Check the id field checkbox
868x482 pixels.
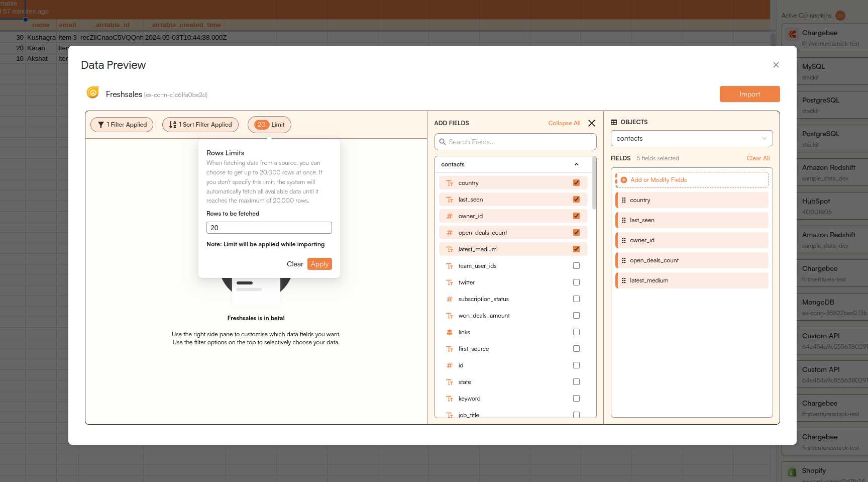click(576, 365)
